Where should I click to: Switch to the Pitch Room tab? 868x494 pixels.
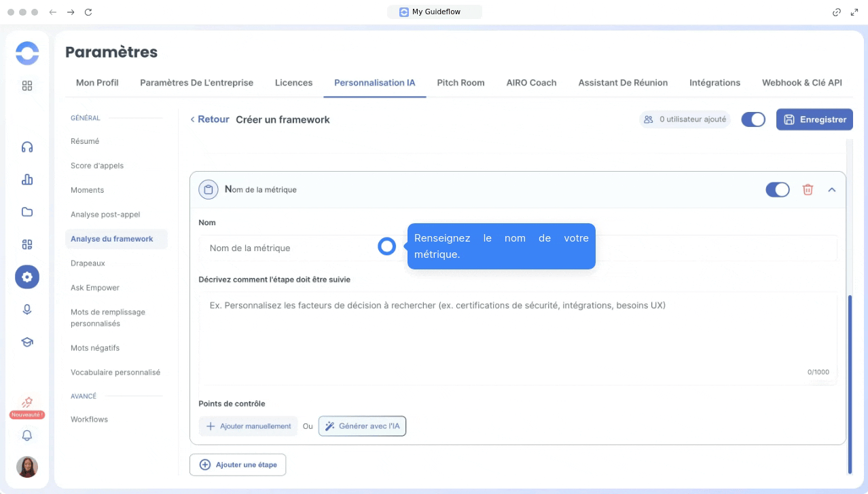460,83
